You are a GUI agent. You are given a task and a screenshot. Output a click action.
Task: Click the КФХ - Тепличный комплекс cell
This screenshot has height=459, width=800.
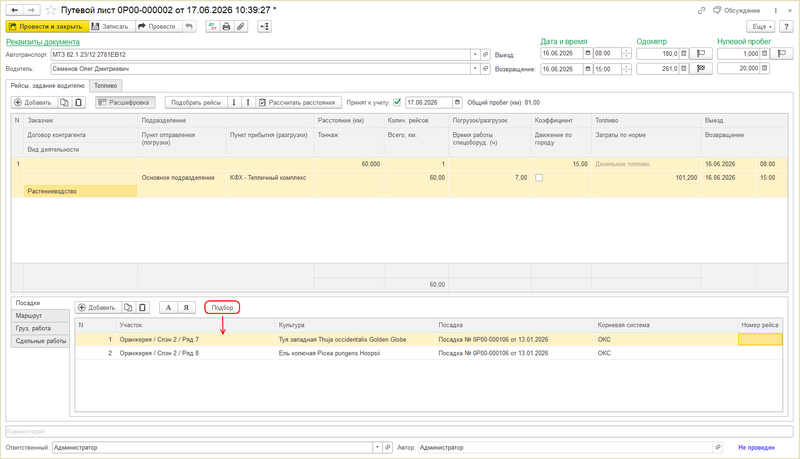point(270,177)
